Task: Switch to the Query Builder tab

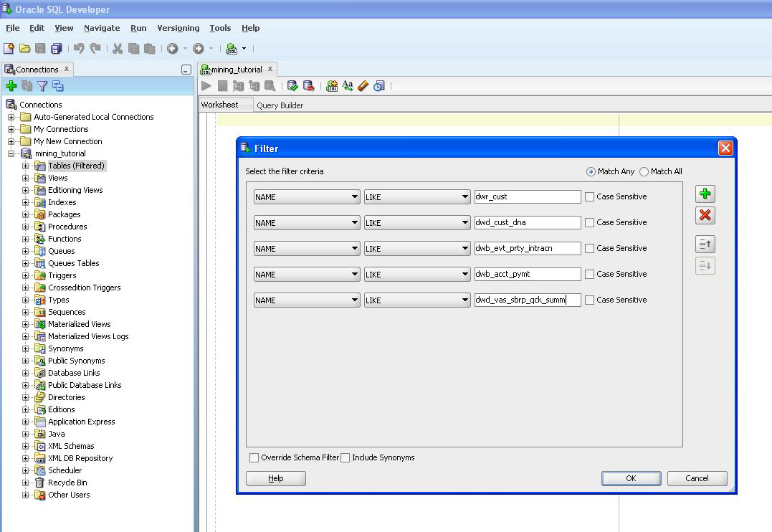Action: [280, 105]
